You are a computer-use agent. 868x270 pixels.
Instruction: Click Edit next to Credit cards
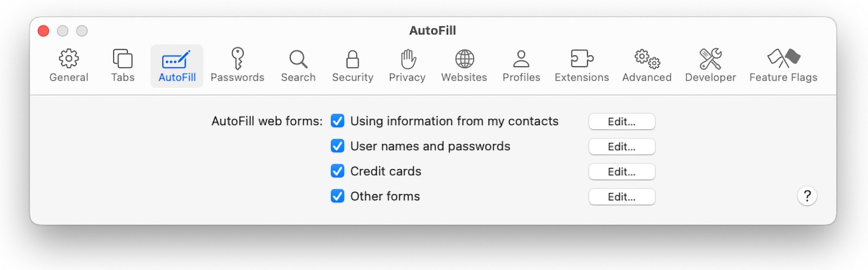coord(622,171)
